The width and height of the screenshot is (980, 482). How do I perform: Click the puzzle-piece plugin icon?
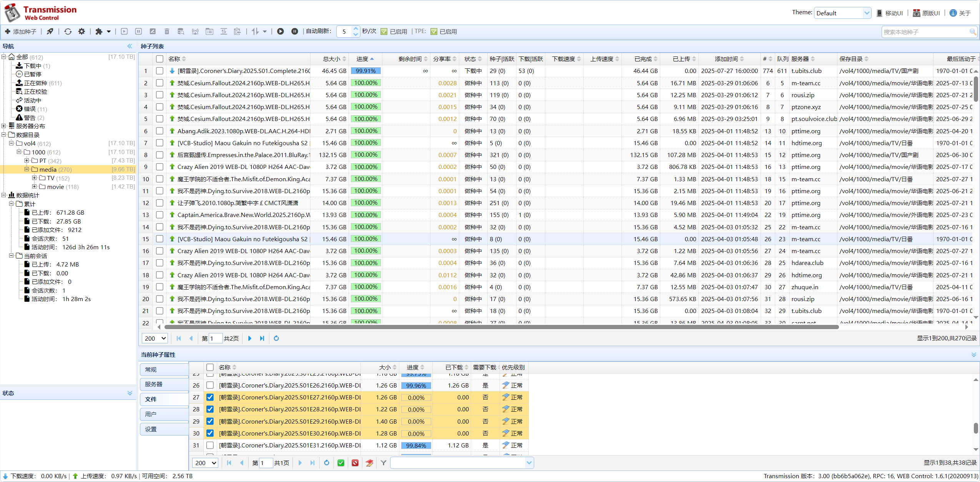tap(99, 31)
